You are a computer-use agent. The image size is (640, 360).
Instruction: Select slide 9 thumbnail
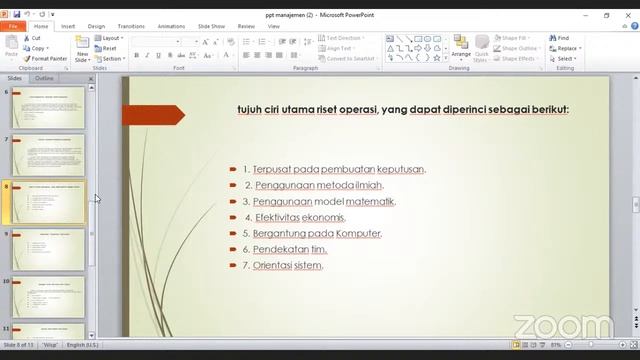[48, 249]
